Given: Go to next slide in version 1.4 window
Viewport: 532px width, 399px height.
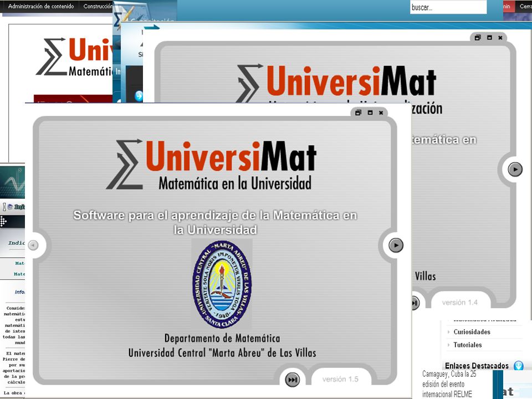Looking at the screenshot, I should point(515,170).
